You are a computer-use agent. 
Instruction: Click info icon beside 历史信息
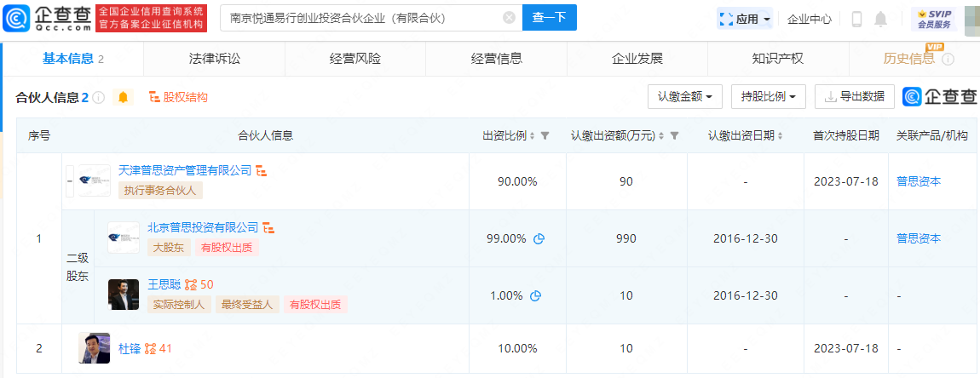click(x=948, y=60)
